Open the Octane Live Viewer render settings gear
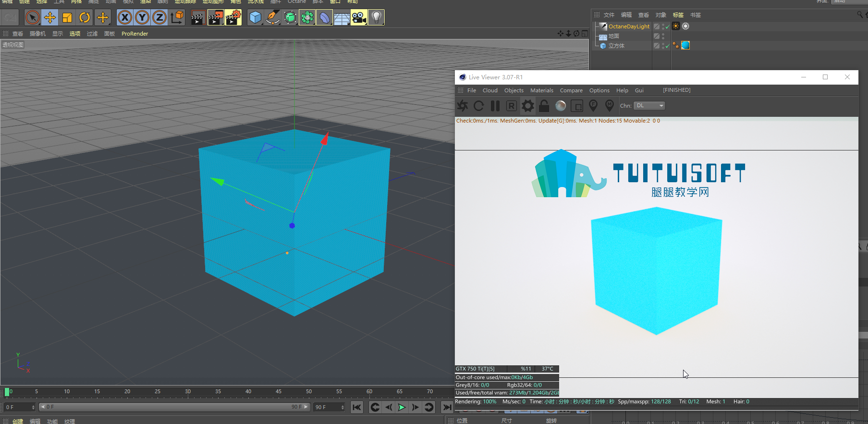This screenshot has width=868, height=424. [527, 106]
